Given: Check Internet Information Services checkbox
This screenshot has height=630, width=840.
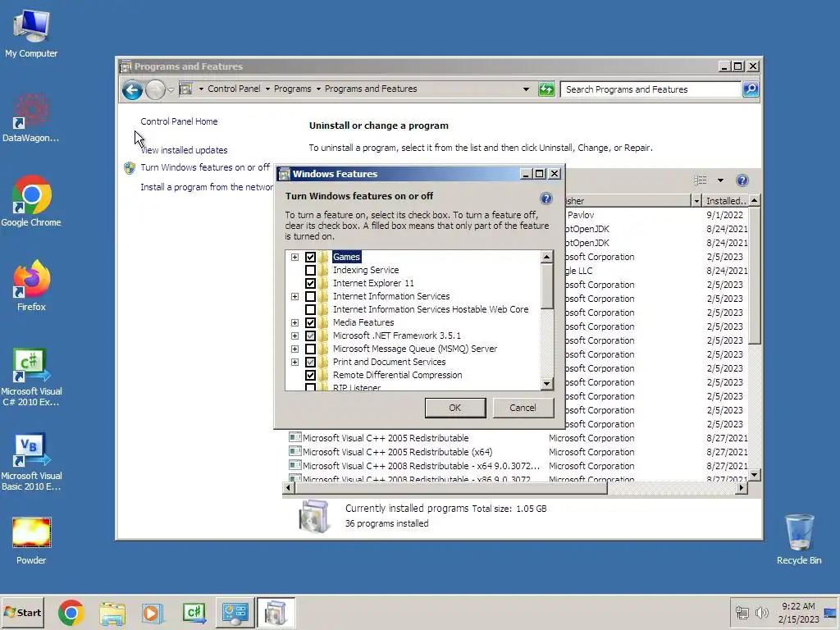Looking at the screenshot, I should tap(310, 296).
